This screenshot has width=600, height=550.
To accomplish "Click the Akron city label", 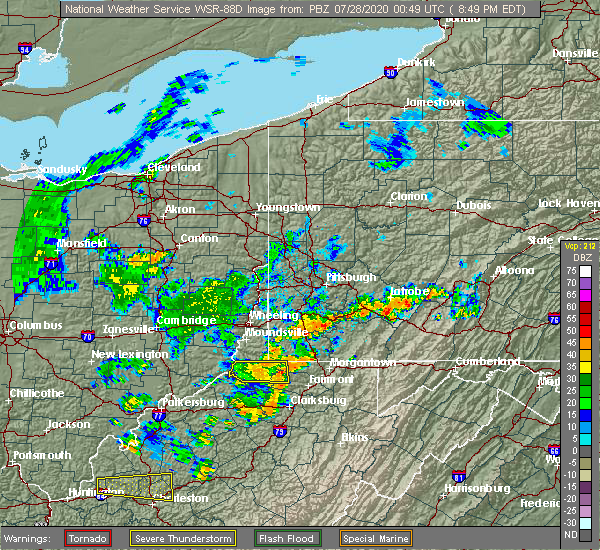I will click(180, 209).
